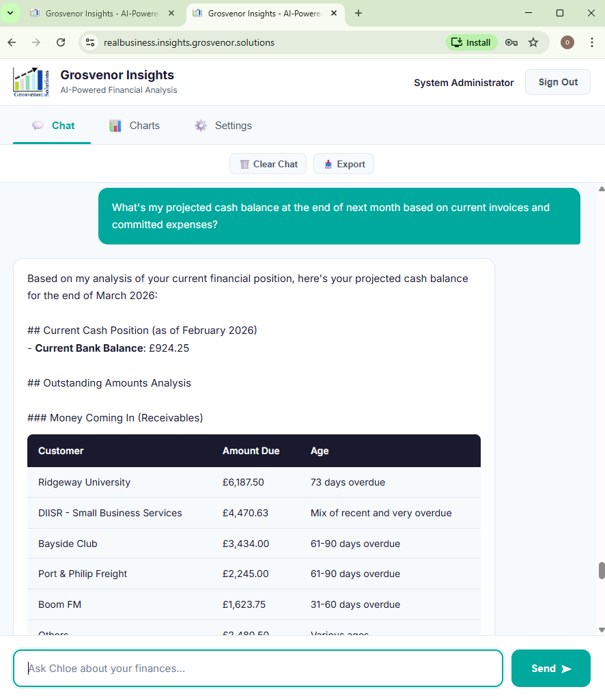Close the first Grosvenor Insights tab
Screen dimensions: 605x700
(x=171, y=14)
